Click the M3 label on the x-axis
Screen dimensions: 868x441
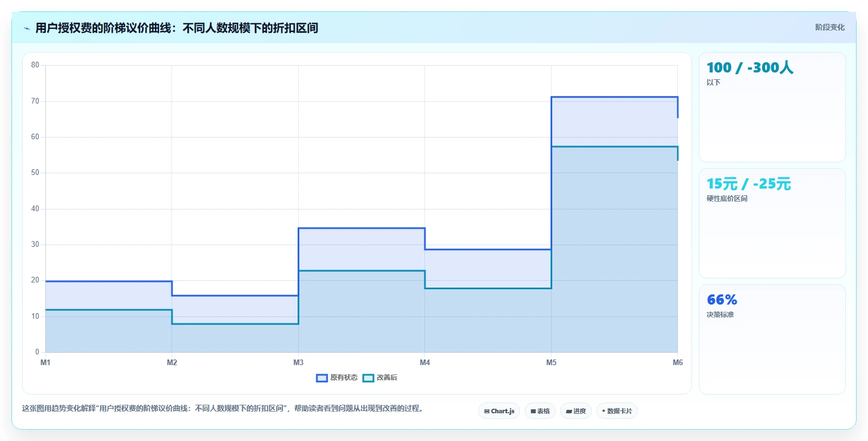(298, 363)
